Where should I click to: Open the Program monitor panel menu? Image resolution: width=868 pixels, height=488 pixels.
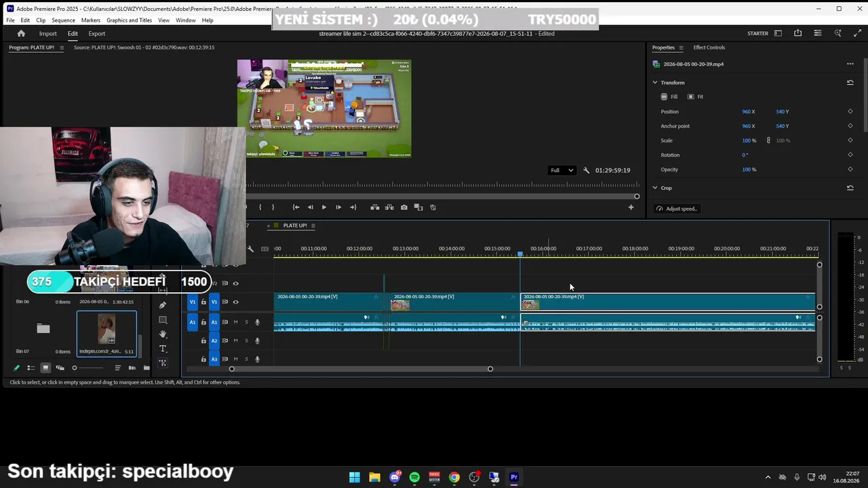(x=62, y=47)
